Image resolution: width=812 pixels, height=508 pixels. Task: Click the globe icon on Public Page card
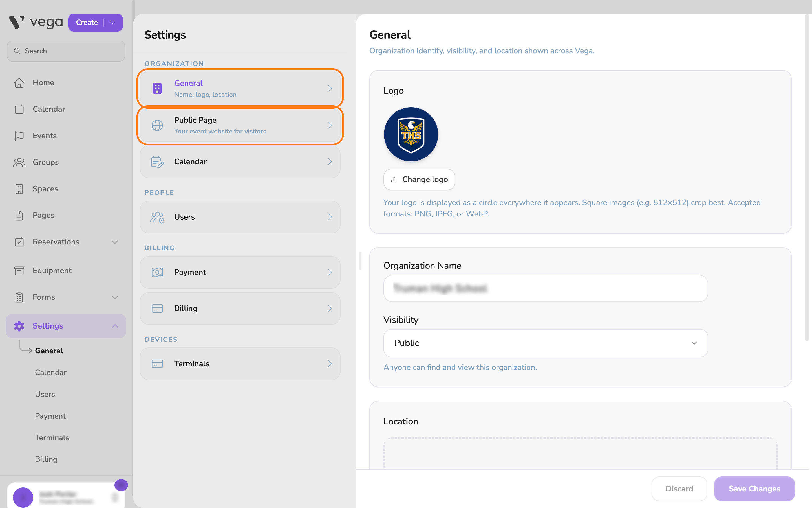click(157, 125)
